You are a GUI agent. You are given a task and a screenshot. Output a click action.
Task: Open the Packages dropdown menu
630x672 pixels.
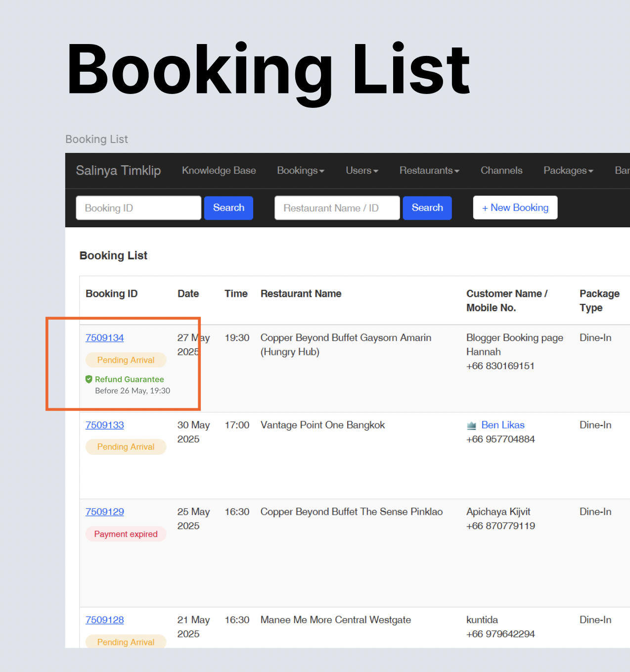coord(568,171)
